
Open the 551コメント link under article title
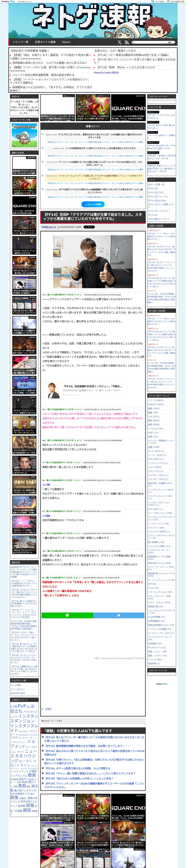tap(50, 227)
